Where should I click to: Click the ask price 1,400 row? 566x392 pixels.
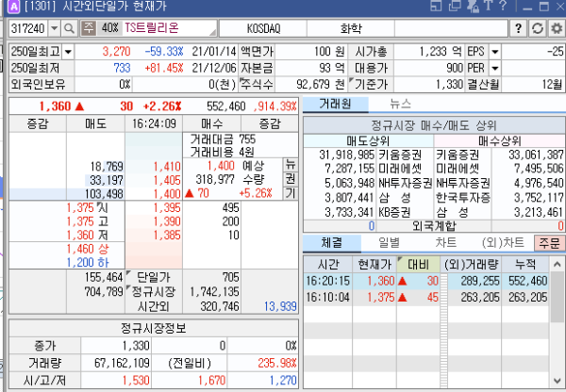[x=167, y=194]
